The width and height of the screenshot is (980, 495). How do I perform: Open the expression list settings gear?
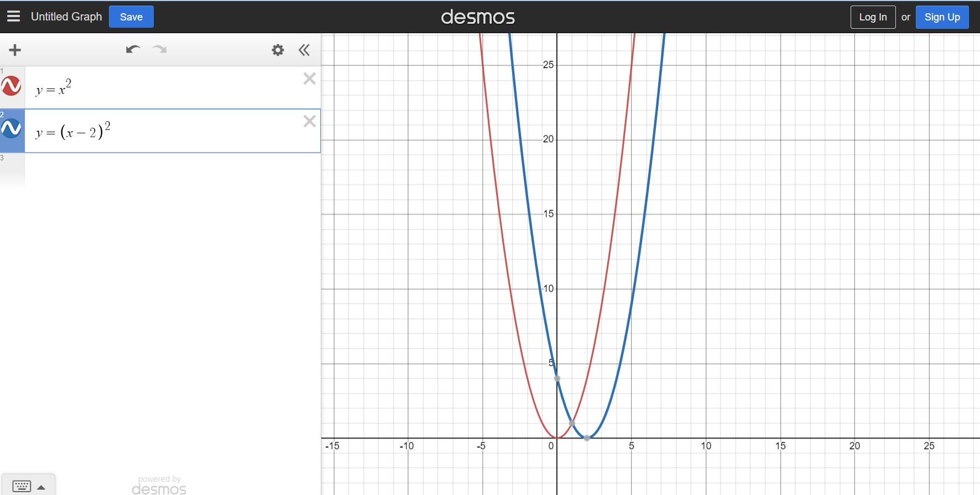coord(278,50)
